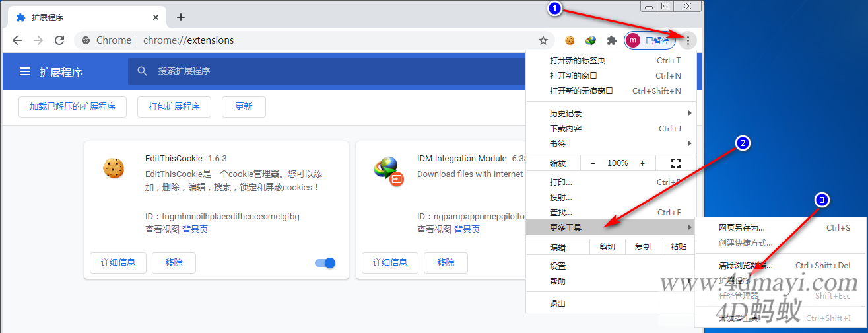Image resolution: width=868 pixels, height=333 pixels.
Task: Toggle the EditThisCookie extension switch
Action: (325, 263)
